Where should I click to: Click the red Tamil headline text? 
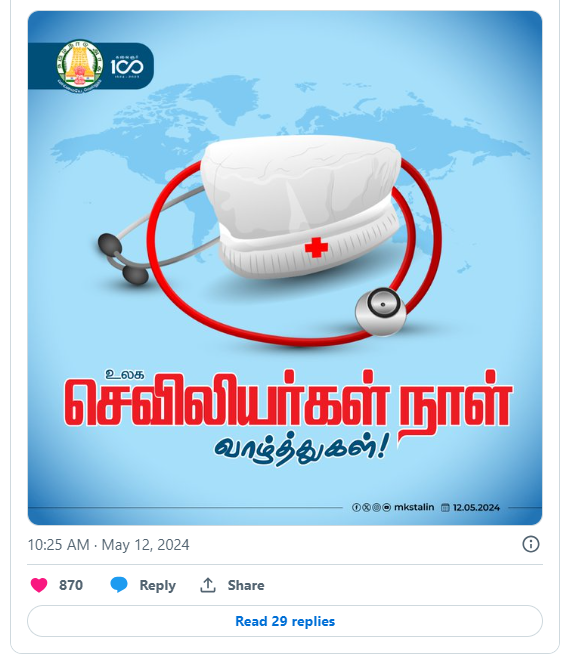[x=288, y=401]
